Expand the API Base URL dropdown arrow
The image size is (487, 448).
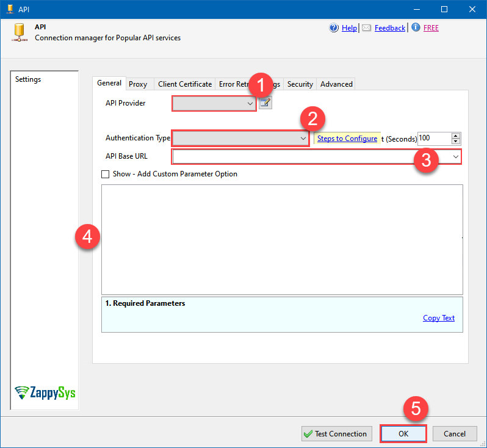click(456, 157)
